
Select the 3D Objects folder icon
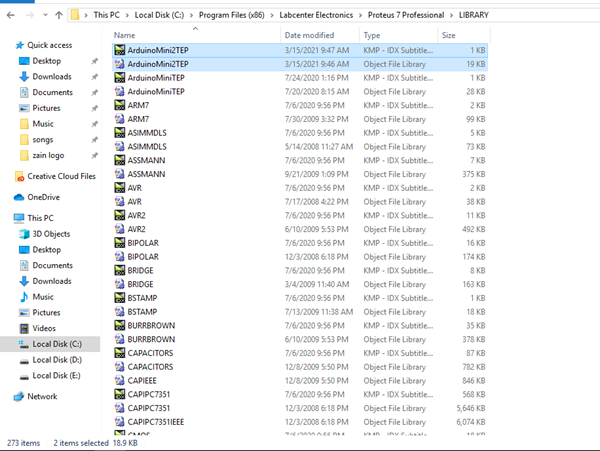[x=24, y=234]
